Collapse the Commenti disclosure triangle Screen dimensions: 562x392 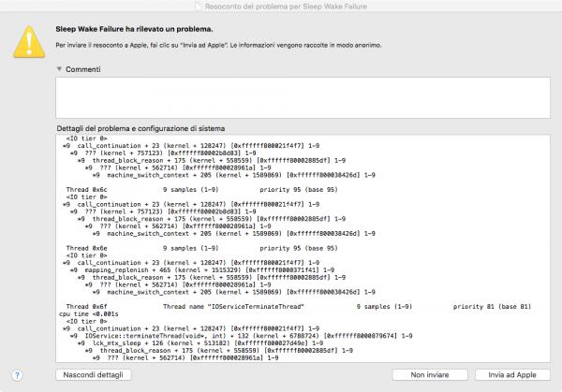point(59,69)
